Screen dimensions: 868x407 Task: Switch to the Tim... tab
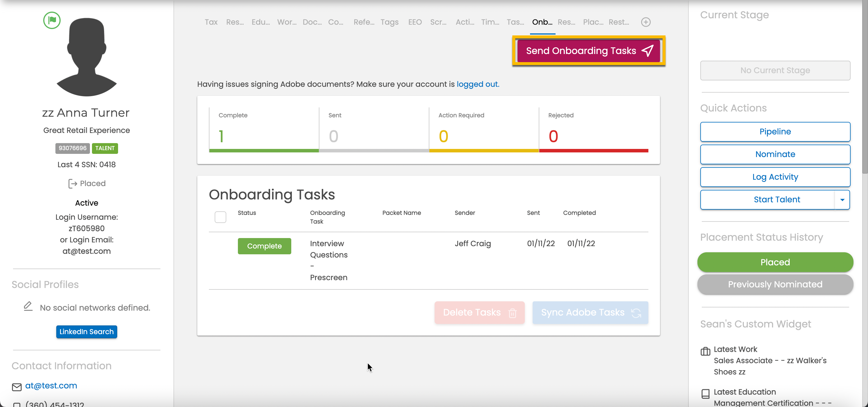(490, 22)
